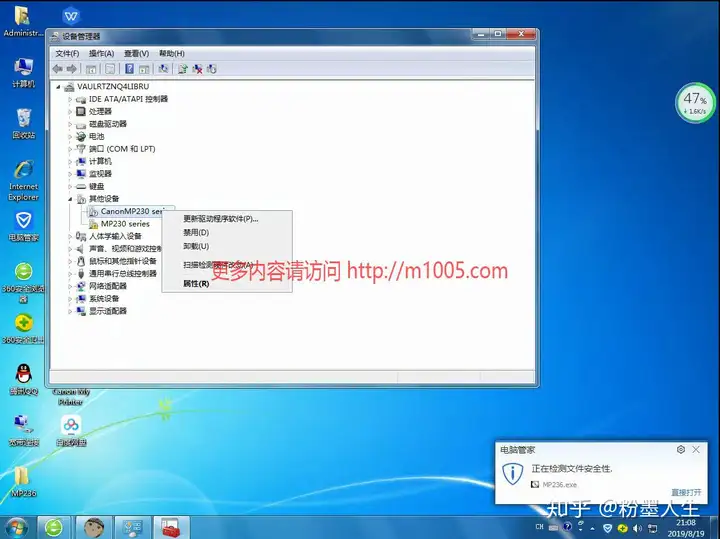Collapse the VAULRTZNQ4LIBRU root node
This screenshot has height=539, width=720.
58,86
